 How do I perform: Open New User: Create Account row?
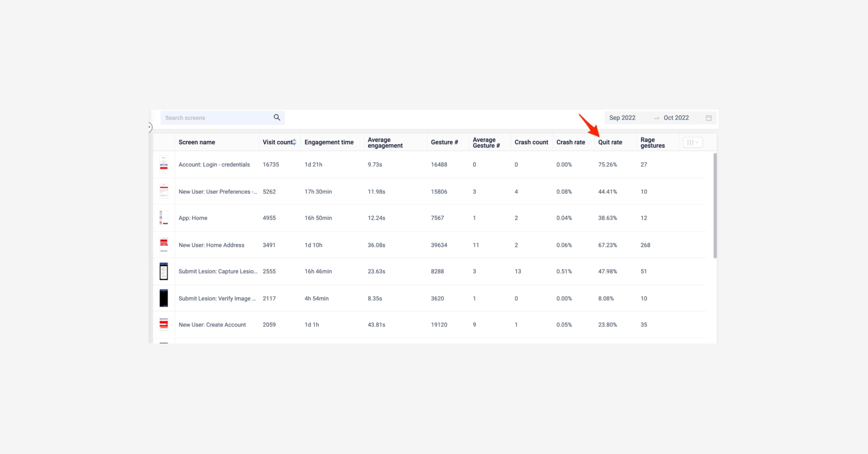(x=212, y=325)
